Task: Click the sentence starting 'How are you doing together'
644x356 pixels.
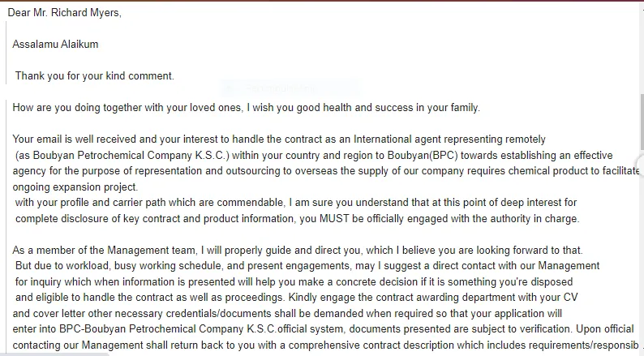Action: [x=246, y=108]
